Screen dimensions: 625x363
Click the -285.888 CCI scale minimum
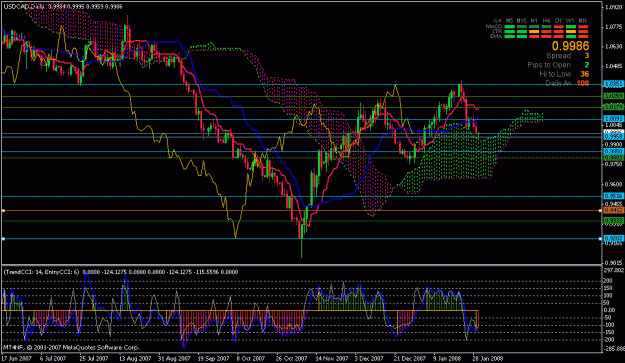[x=614, y=349]
